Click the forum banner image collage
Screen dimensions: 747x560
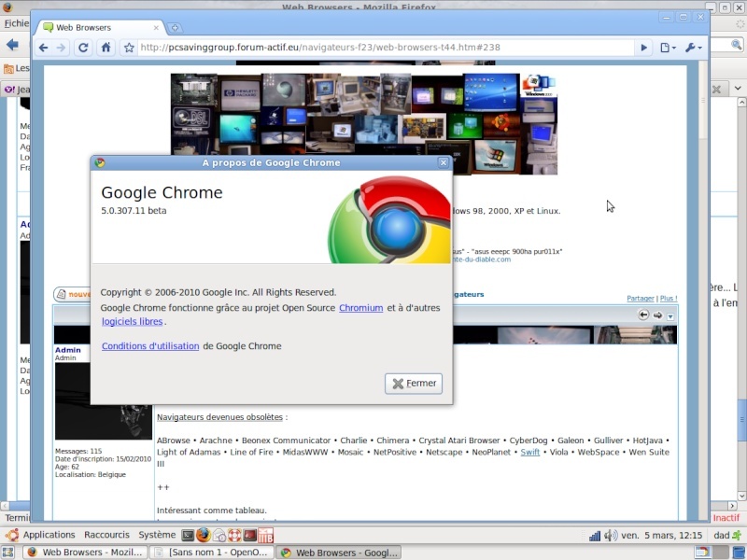pos(364,124)
